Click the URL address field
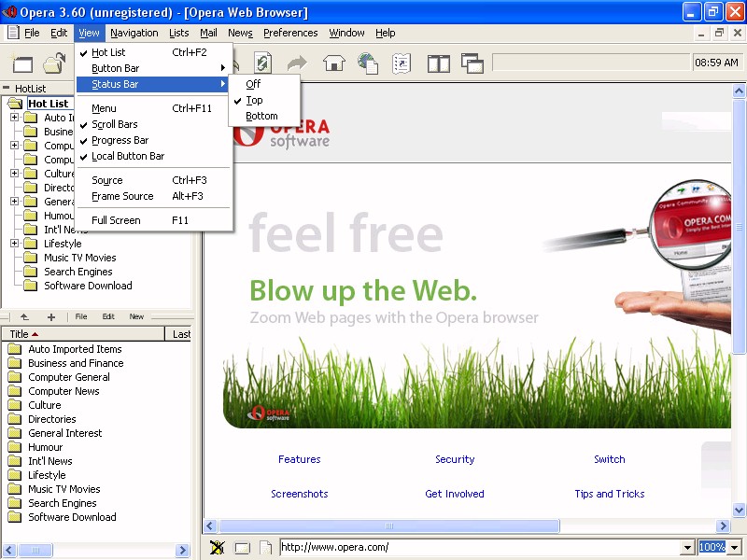This screenshot has height=560, width=747. (480, 547)
